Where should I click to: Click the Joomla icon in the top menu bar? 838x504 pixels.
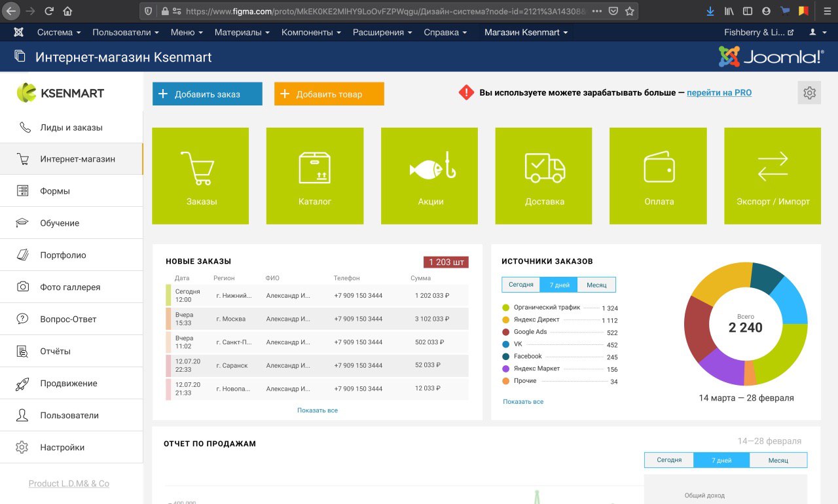point(19,32)
